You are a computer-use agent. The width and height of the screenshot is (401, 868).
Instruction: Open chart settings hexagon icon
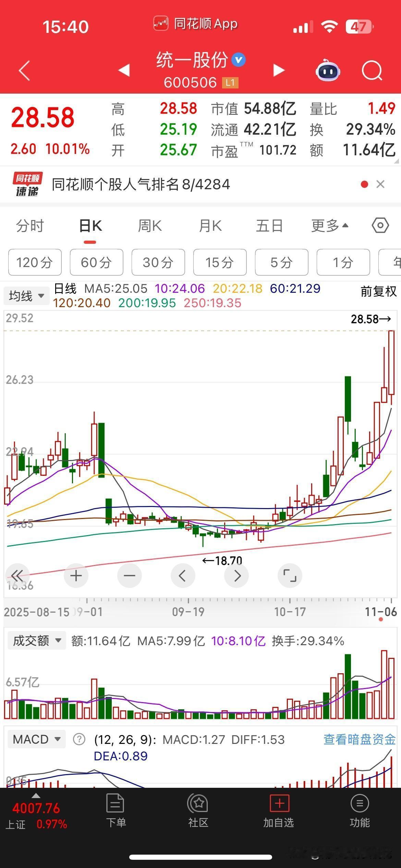tap(380, 226)
